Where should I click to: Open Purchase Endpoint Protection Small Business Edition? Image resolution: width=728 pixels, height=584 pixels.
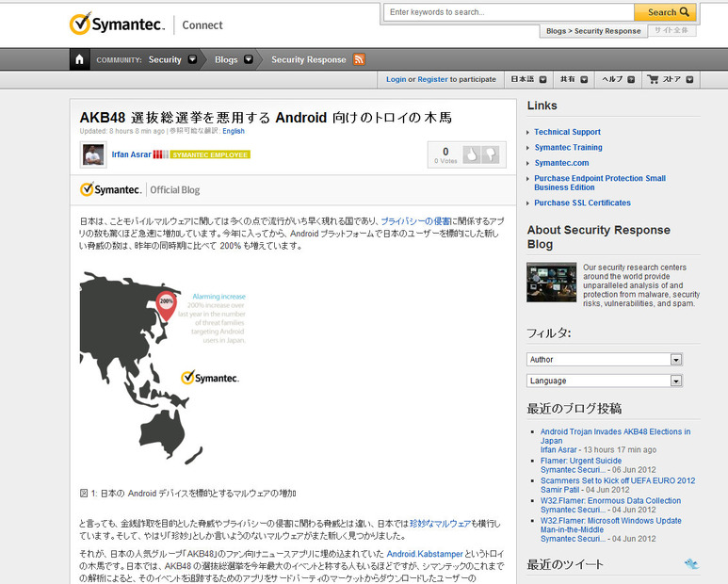coord(600,183)
